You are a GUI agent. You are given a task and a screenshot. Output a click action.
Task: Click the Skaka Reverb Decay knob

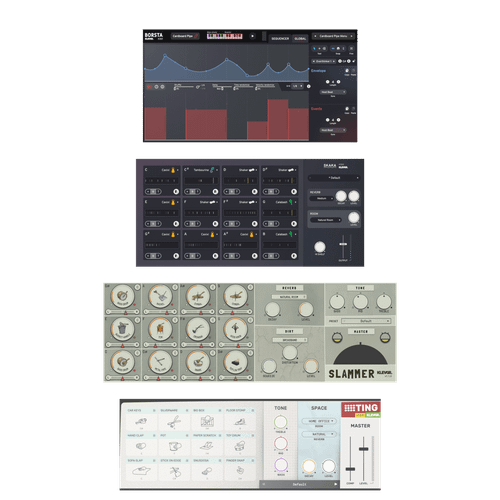click(x=341, y=196)
